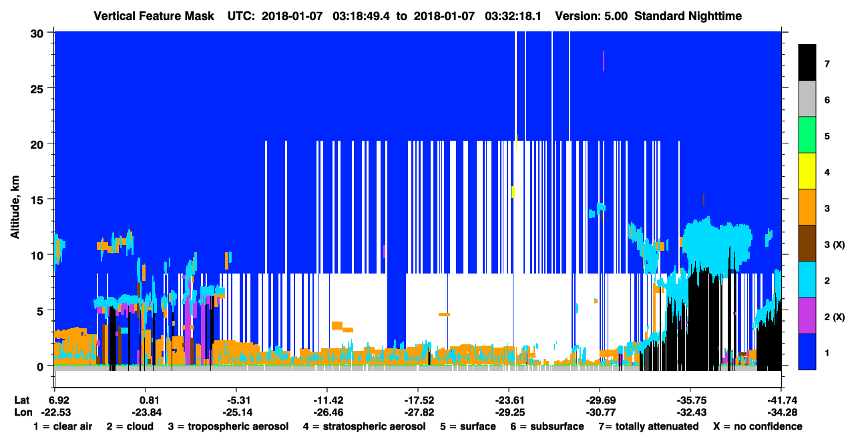Click the legend entry '1 = clear air'

[63, 426]
